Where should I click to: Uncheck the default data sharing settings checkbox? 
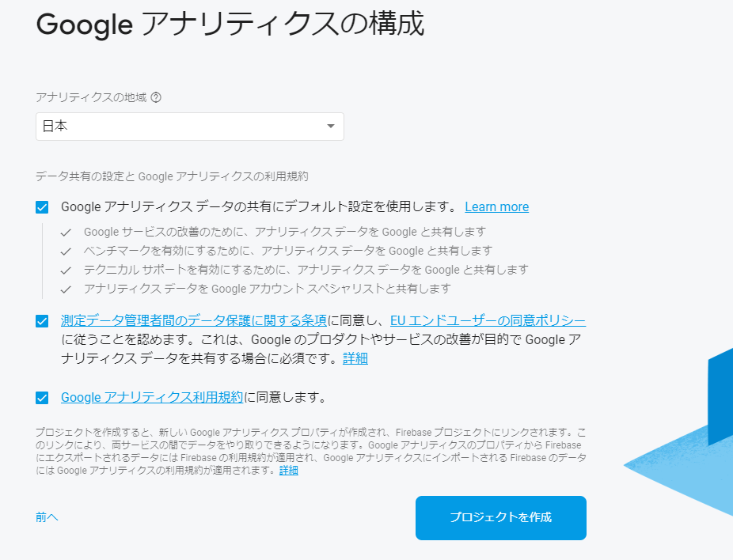point(42,207)
